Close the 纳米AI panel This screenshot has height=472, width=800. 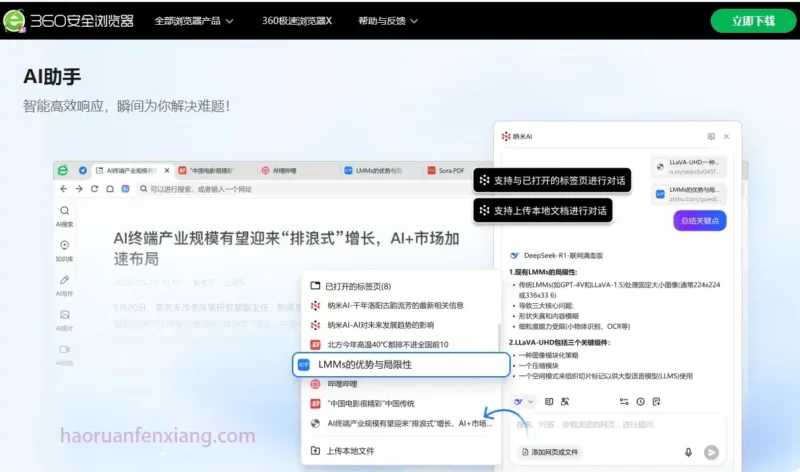click(727, 136)
